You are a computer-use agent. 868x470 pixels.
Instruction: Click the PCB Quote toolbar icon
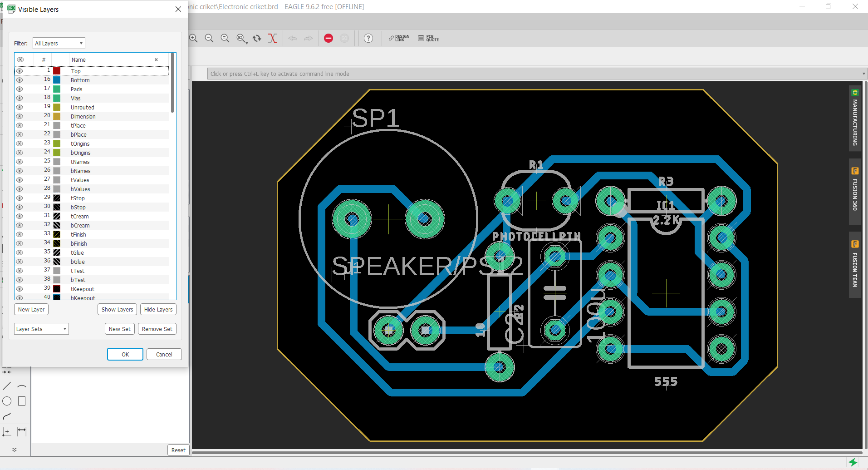point(428,39)
